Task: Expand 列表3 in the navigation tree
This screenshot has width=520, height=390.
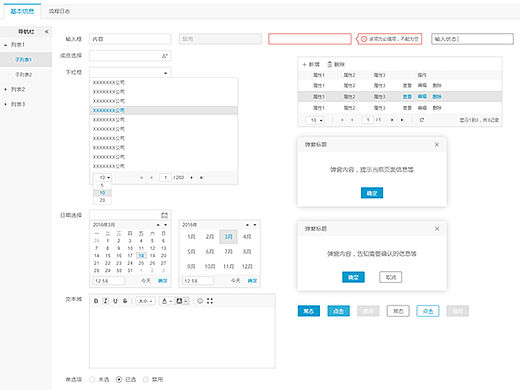Action: click(6, 104)
